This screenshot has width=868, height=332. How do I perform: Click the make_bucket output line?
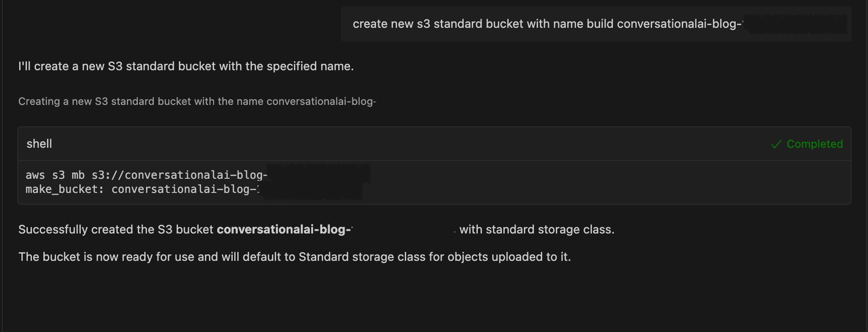[141, 189]
